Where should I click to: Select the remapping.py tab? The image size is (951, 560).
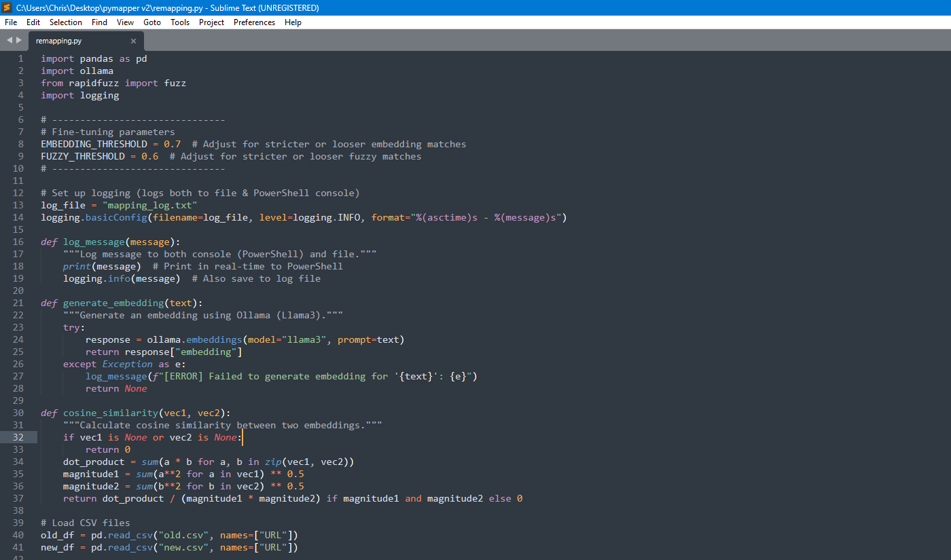(x=86, y=41)
